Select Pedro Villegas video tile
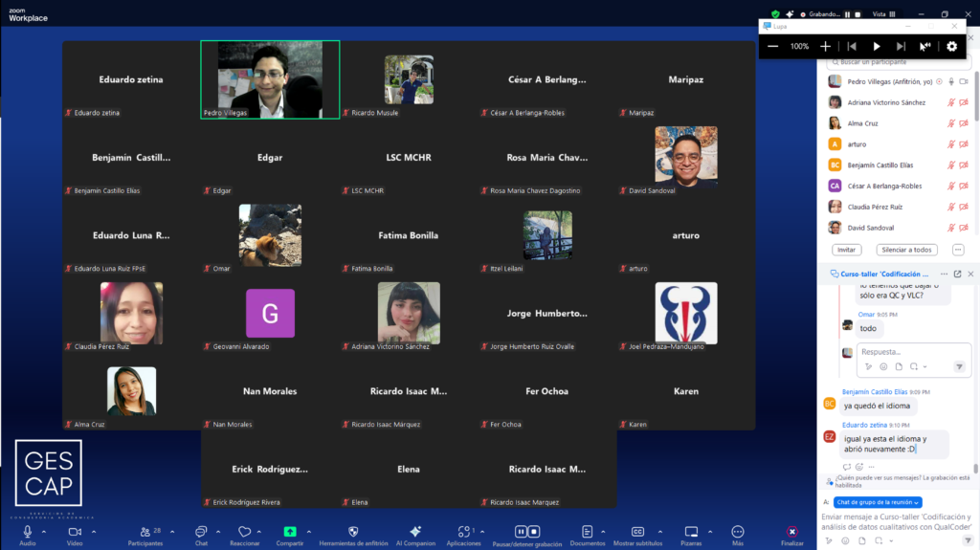The width and height of the screenshot is (980, 550). 270,79
